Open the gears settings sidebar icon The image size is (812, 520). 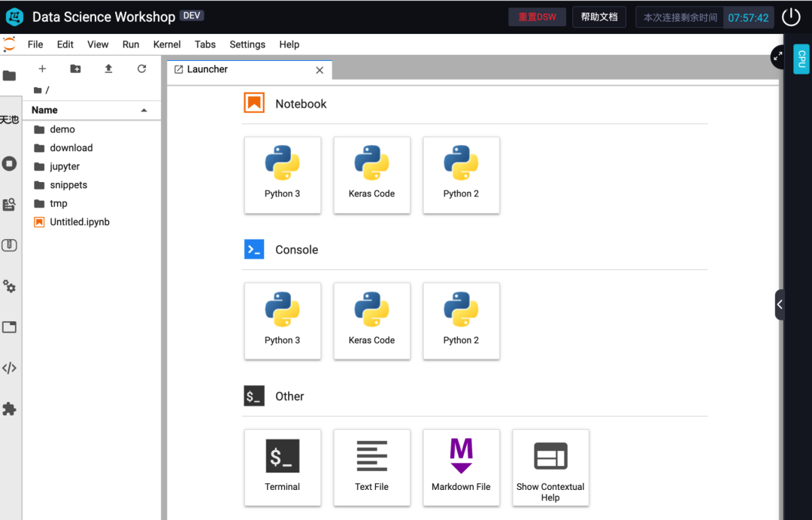(9, 286)
